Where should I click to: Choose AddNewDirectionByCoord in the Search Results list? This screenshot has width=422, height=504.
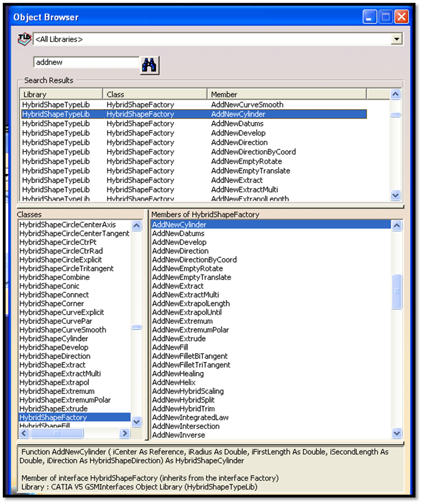tap(194, 152)
